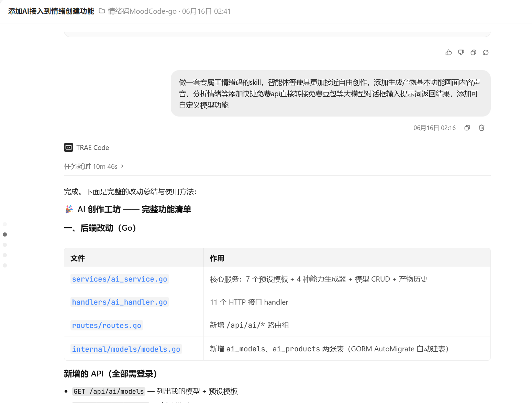Click the TRAE Code logo icon

[x=68, y=147]
